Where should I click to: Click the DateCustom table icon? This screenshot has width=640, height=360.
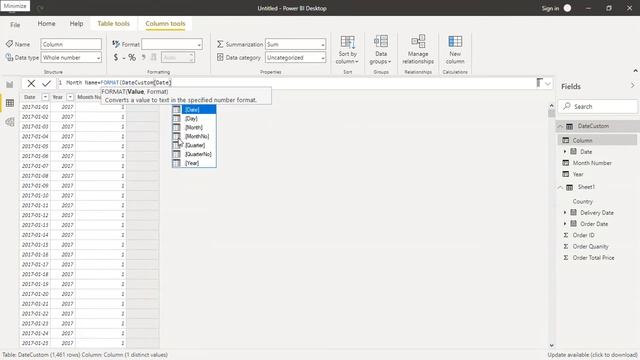[x=569, y=126]
